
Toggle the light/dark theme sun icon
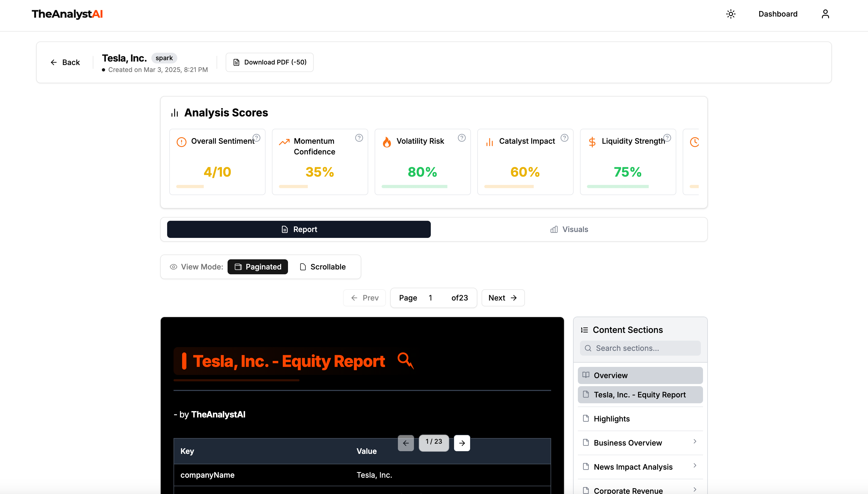[x=731, y=14]
